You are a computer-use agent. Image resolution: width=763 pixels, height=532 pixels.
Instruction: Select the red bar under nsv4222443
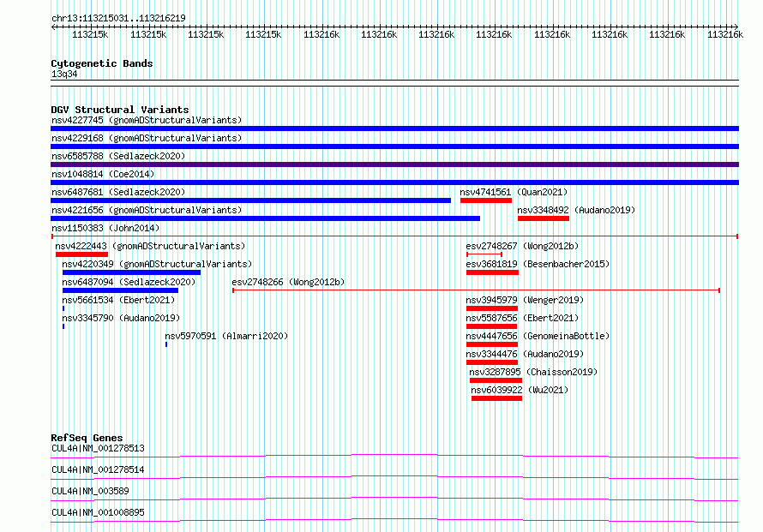(x=81, y=254)
